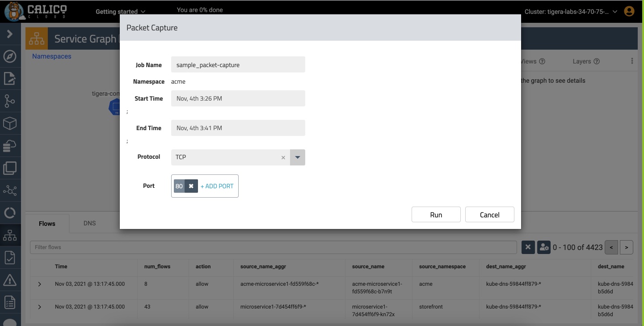The height and width of the screenshot is (326, 644).
Task: Expand the acme-microservice1 flow row
Action: click(x=39, y=284)
